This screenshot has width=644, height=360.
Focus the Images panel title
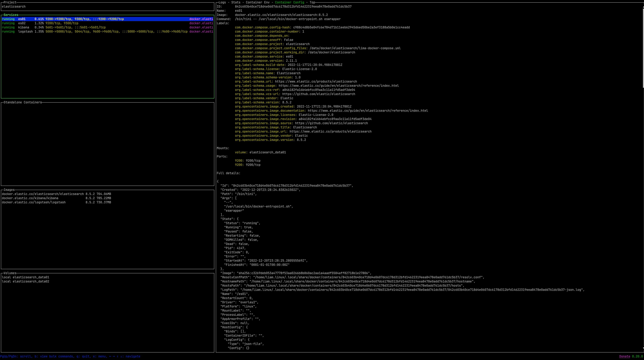[9, 190]
